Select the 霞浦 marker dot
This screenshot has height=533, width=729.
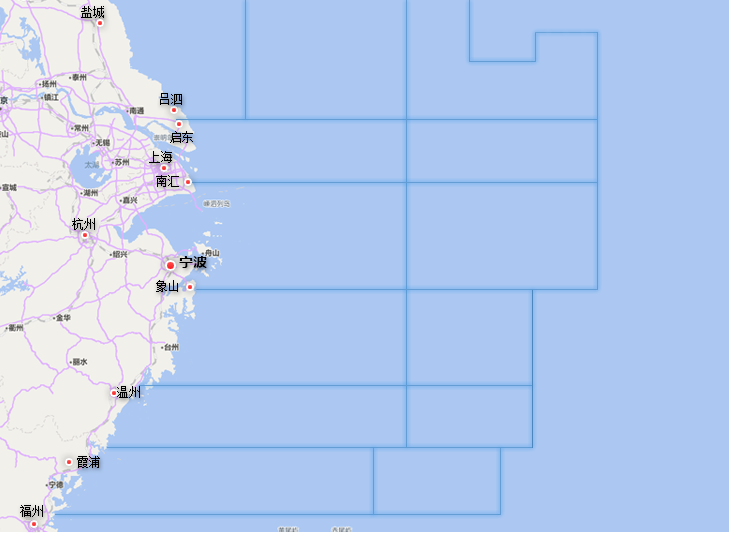[x=69, y=462]
